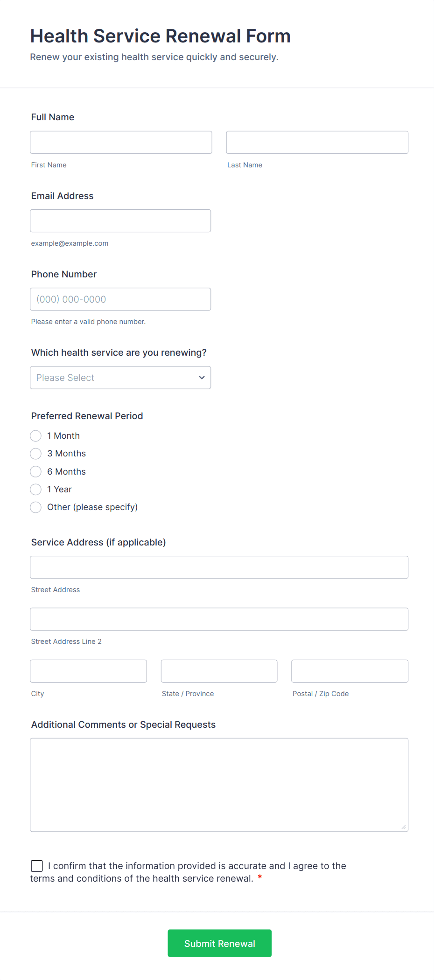Focus Street Address Line 2 field
This screenshot has height=980, width=434.
point(219,619)
